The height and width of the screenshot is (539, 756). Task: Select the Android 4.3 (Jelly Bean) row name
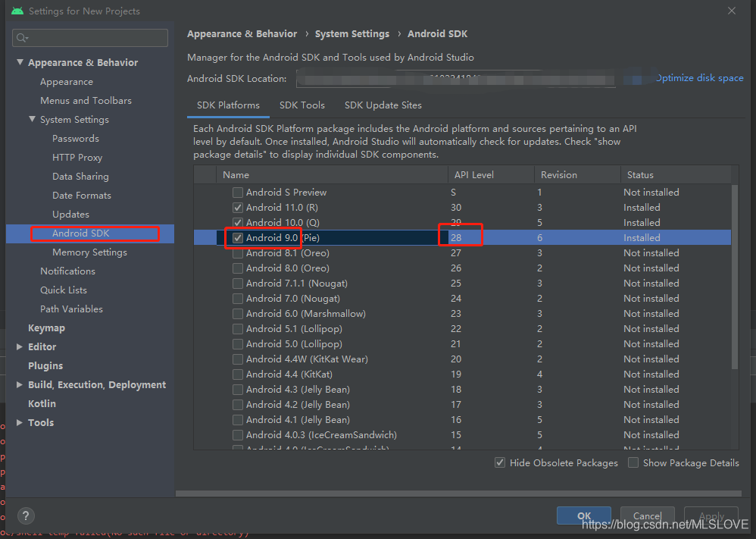pos(298,390)
